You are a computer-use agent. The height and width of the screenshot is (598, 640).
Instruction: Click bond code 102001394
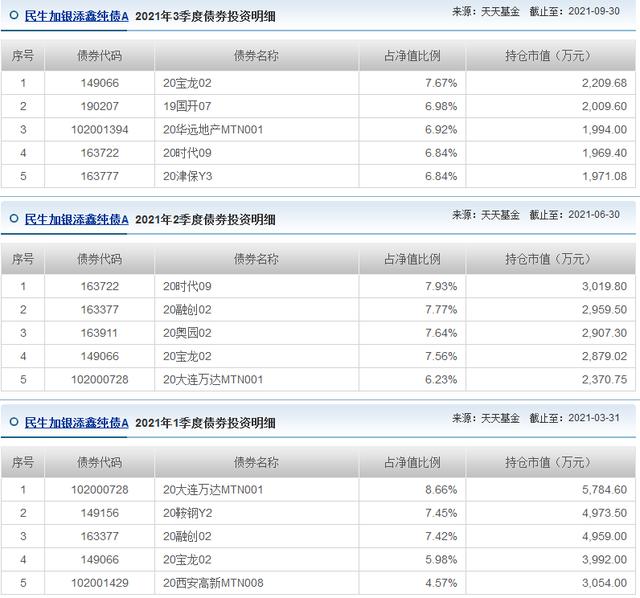click(100, 130)
